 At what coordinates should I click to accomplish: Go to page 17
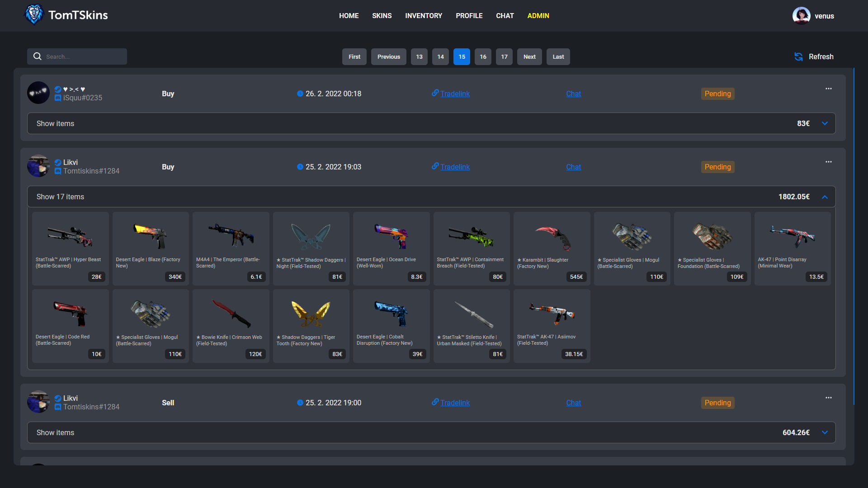504,56
